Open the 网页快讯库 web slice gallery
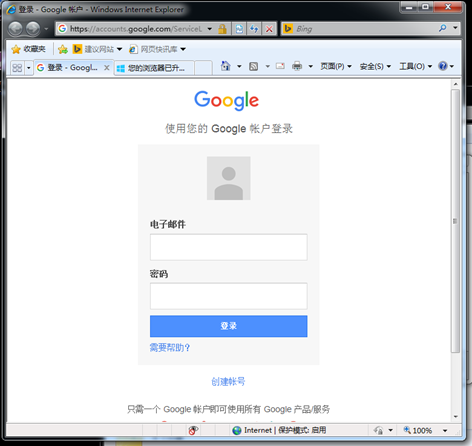Viewport: 472px width, 446px height. pyautogui.click(x=157, y=49)
